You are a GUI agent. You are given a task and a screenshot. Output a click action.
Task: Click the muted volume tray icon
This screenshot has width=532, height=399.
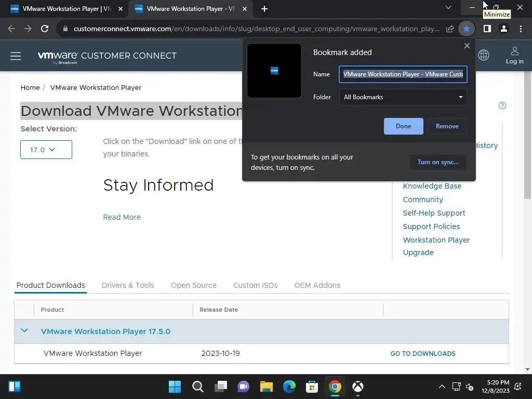470,387
